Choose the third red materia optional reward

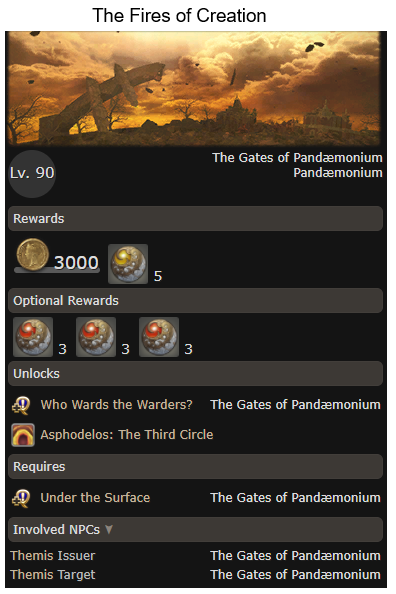click(159, 337)
